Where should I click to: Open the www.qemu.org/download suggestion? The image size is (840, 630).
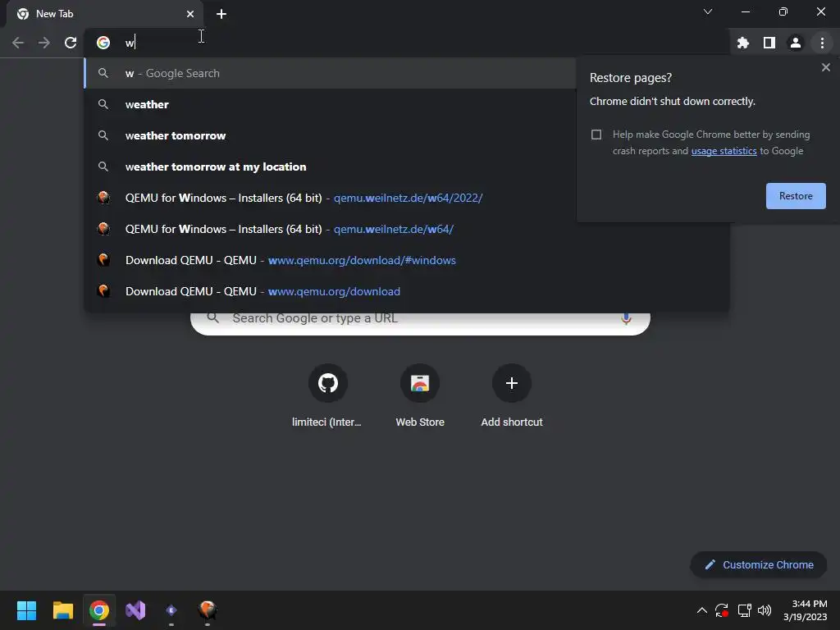(407, 291)
